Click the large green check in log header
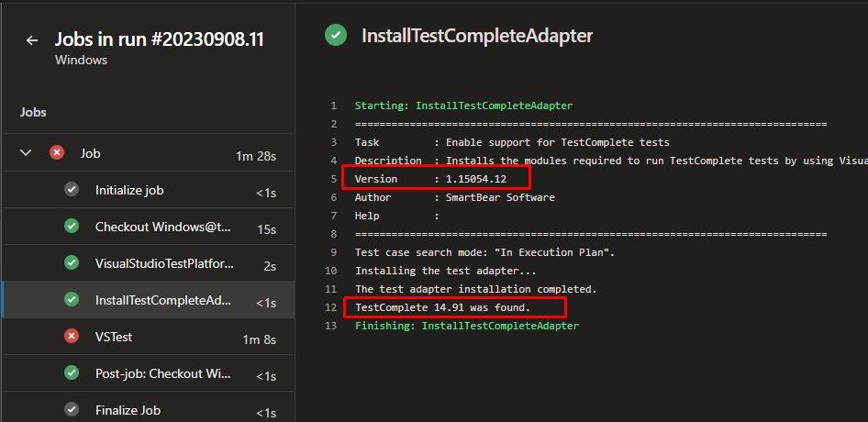The image size is (868, 422). 336,36
